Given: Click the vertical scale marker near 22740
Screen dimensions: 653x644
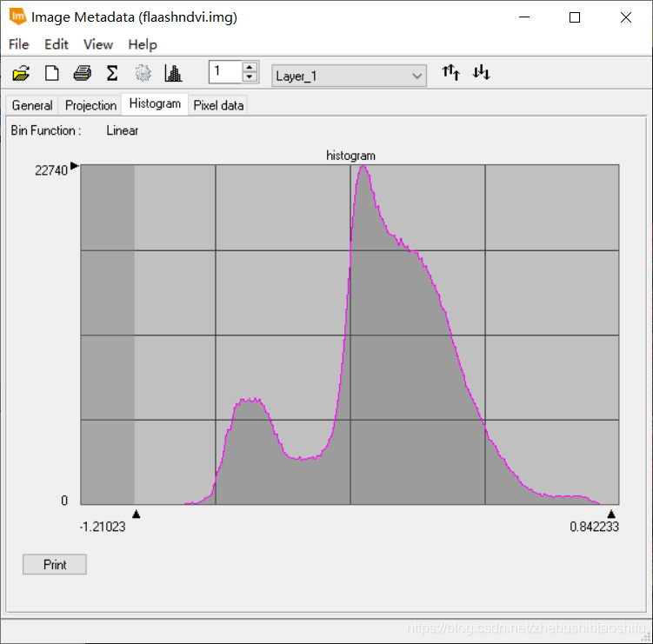Looking at the screenshot, I should [75, 166].
